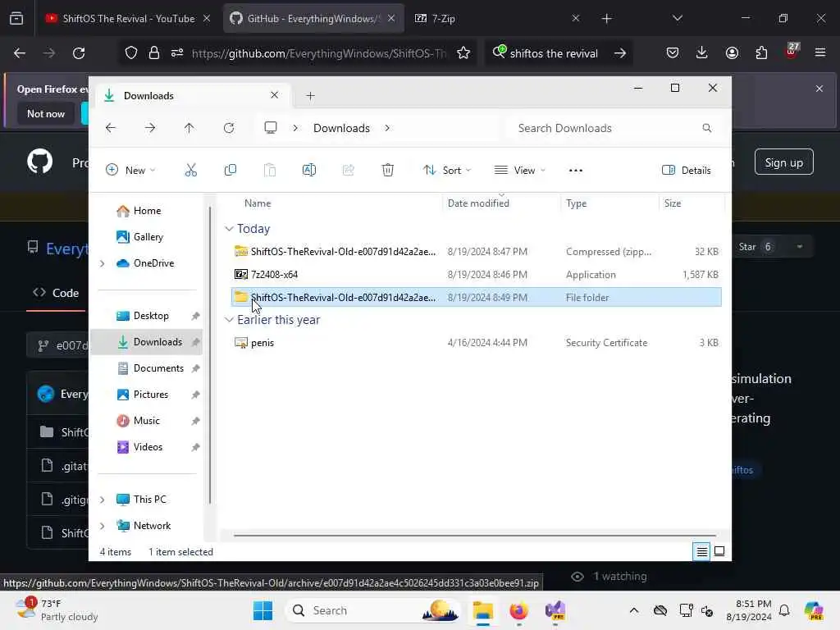Switch to ShiftOS The Revival YouTube tab
Viewport: 840px width, 630px height.
(128, 18)
